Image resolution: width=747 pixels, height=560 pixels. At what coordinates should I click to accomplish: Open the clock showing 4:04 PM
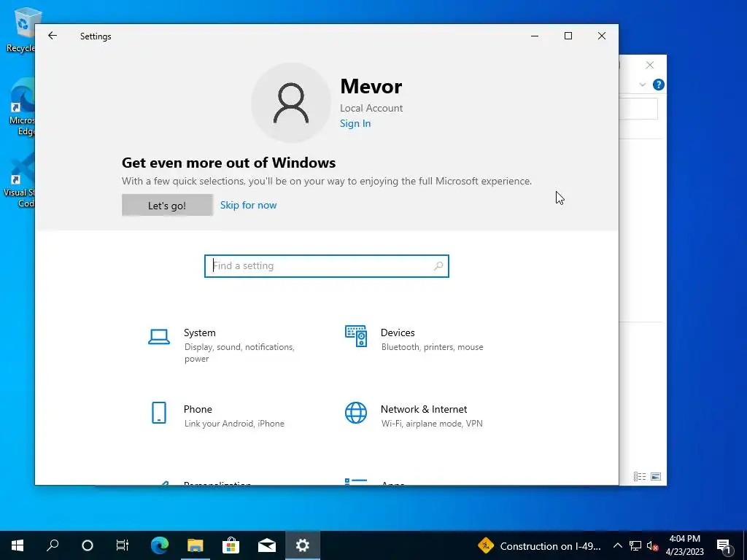684,545
